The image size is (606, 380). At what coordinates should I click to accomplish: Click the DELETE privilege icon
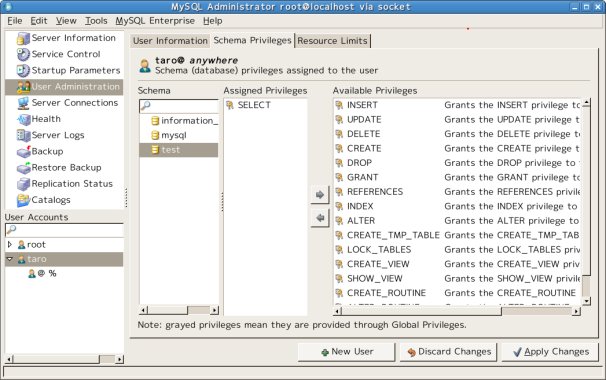click(x=339, y=134)
